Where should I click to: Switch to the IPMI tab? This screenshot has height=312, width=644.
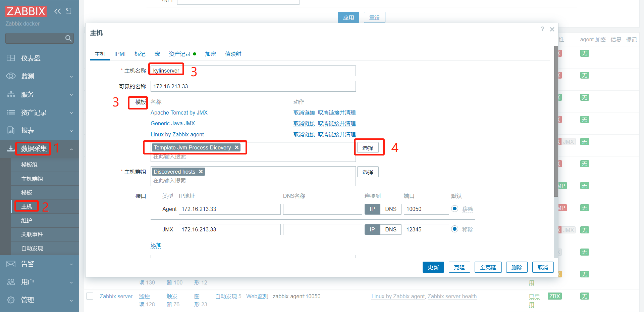[120, 54]
